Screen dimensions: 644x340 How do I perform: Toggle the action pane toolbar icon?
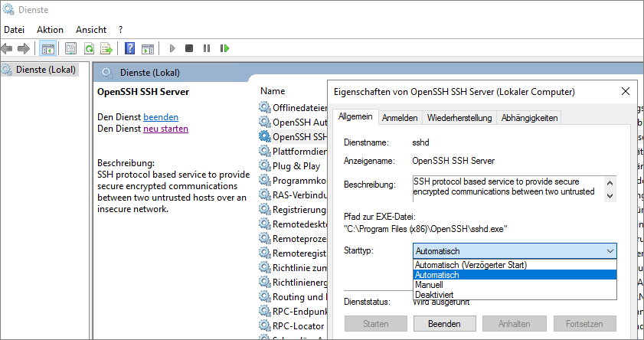[x=148, y=48]
